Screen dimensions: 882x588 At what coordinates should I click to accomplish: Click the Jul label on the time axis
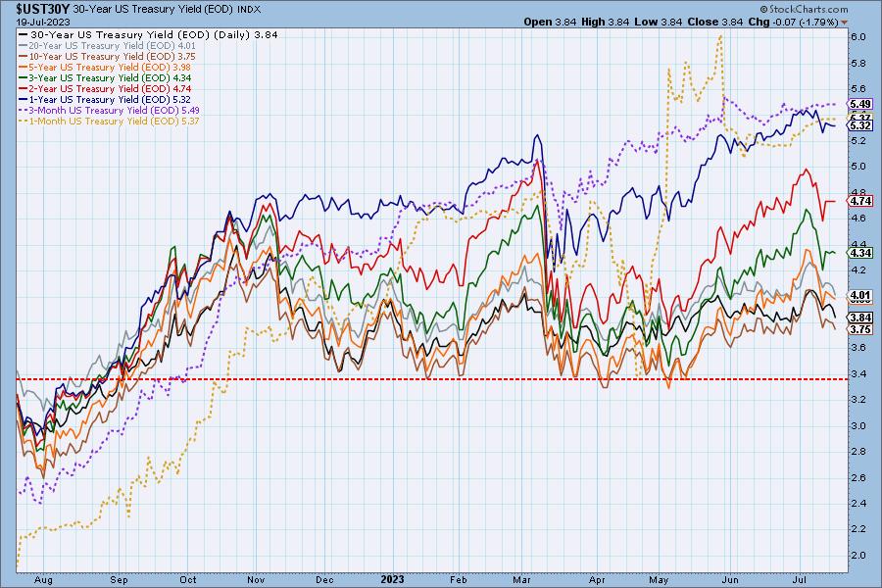tap(800, 580)
